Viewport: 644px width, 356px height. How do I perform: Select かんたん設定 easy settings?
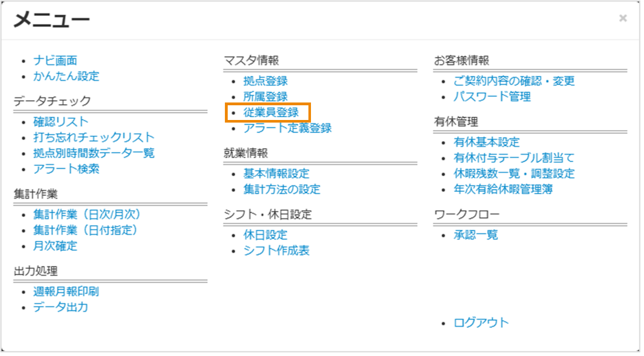[x=64, y=76]
